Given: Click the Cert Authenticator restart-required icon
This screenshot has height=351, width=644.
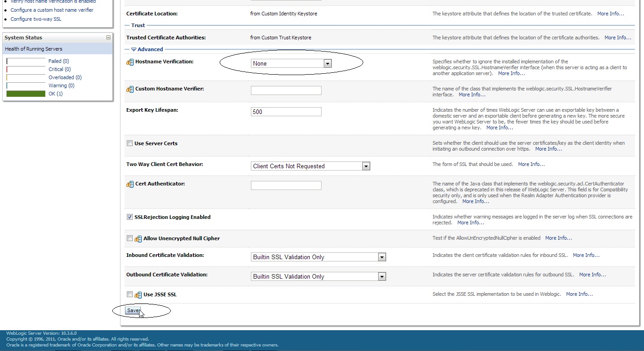Looking at the screenshot, I should [x=130, y=184].
